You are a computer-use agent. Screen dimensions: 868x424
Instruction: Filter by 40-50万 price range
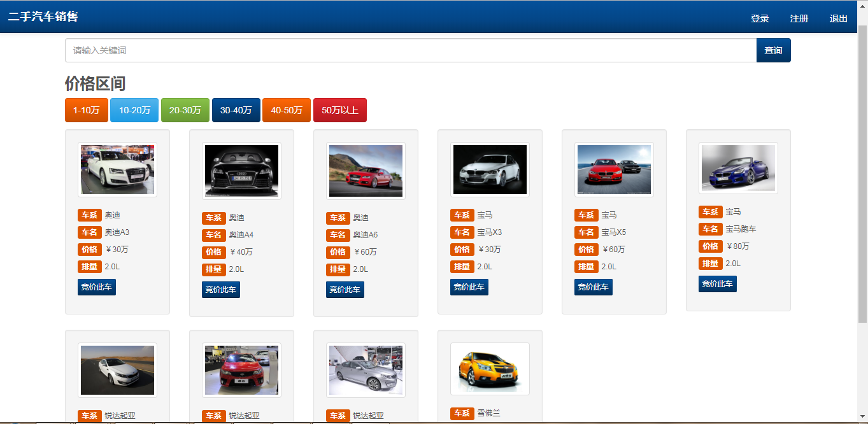[x=287, y=110]
